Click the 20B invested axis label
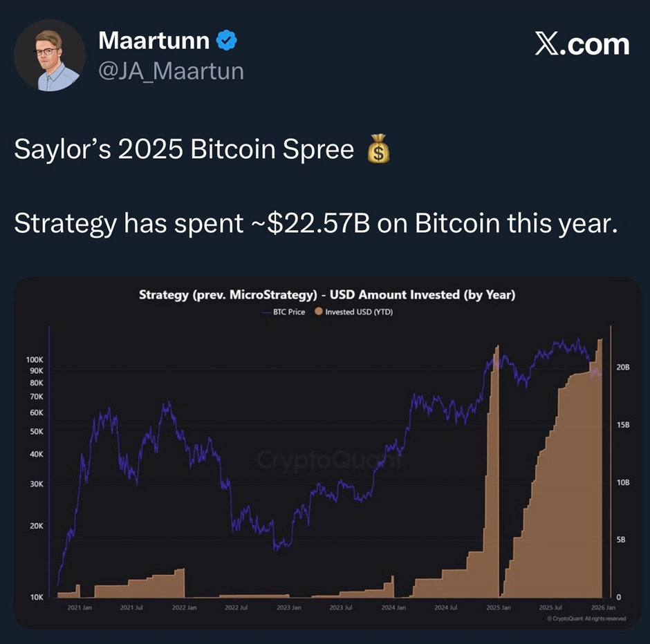This screenshot has height=644, width=650. click(x=622, y=368)
